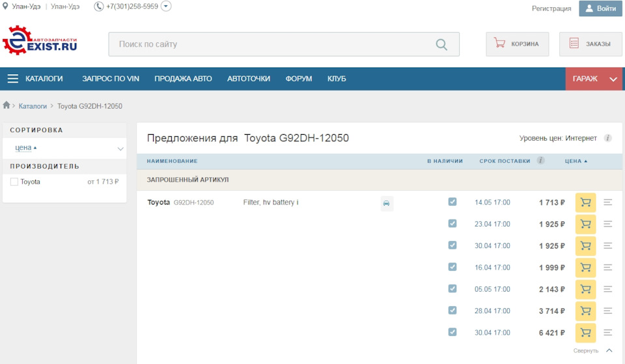Click info icon beside Срок поставки
Viewport: 625px width, 364px height.
540,161
